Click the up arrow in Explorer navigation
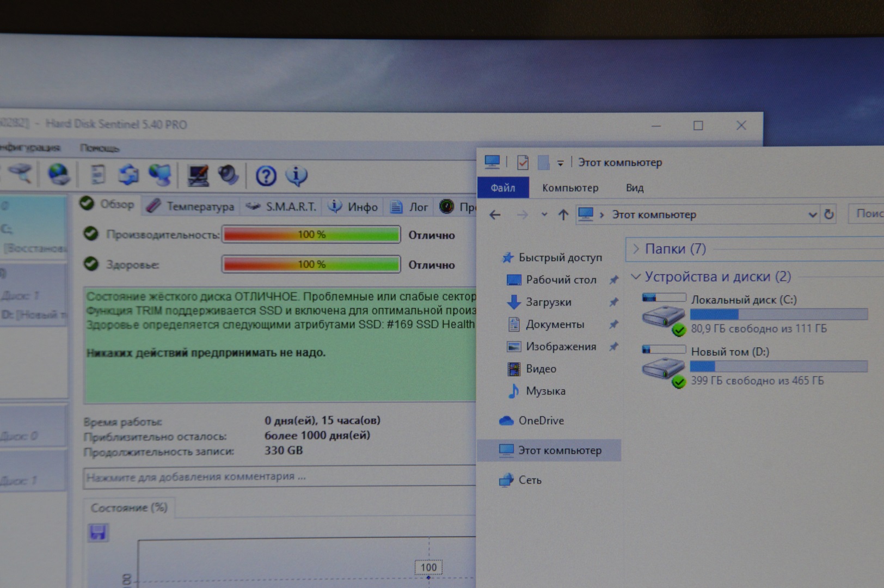Viewport: 884px width, 588px height. click(x=563, y=215)
